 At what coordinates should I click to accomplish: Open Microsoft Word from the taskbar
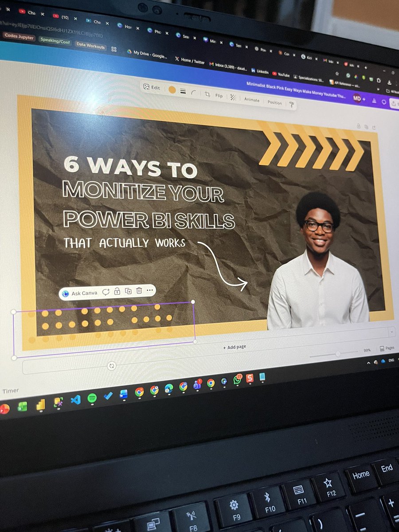point(124,393)
